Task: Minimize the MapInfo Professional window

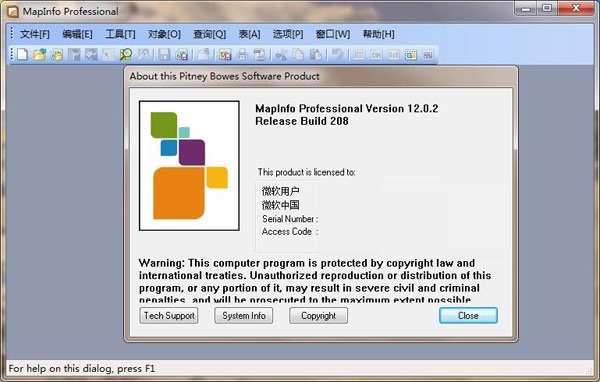Action: pyautogui.click(x=526, y=8)
